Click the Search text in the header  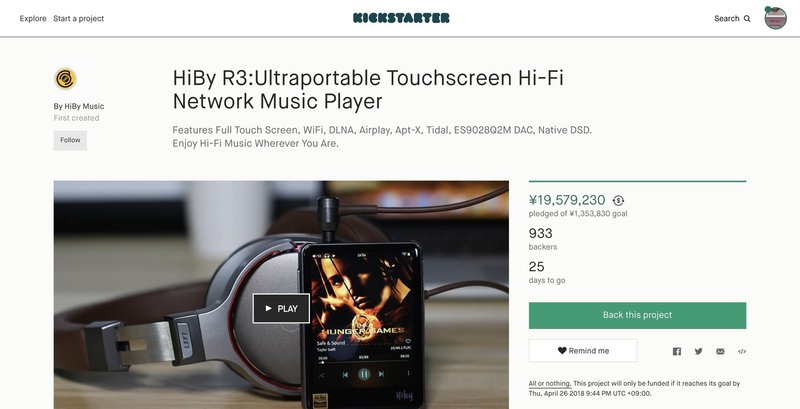(727, 18)
